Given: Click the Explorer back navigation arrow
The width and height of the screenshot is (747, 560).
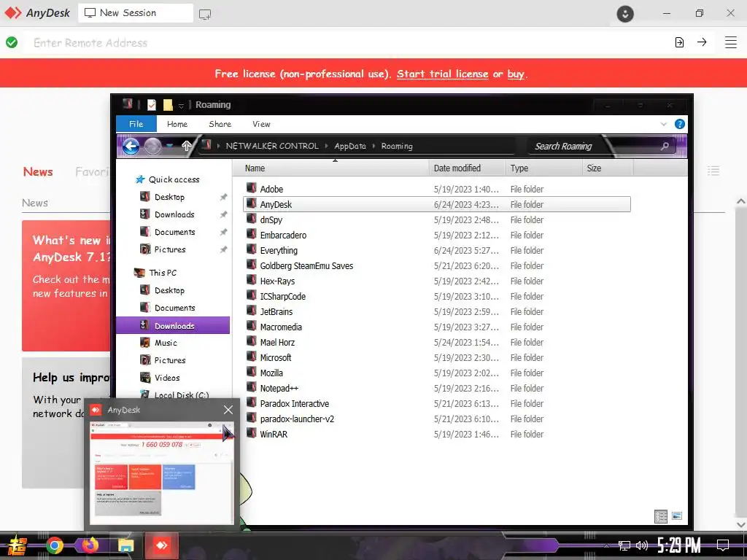Looking at the screenshot, I should [x=131, y=146].
